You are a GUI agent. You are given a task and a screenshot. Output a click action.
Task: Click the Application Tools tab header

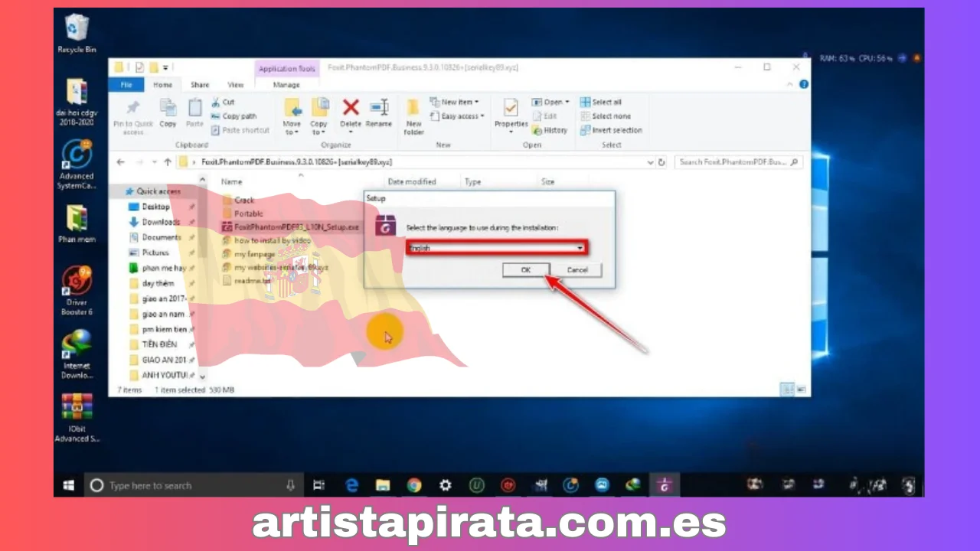(286, 68)
